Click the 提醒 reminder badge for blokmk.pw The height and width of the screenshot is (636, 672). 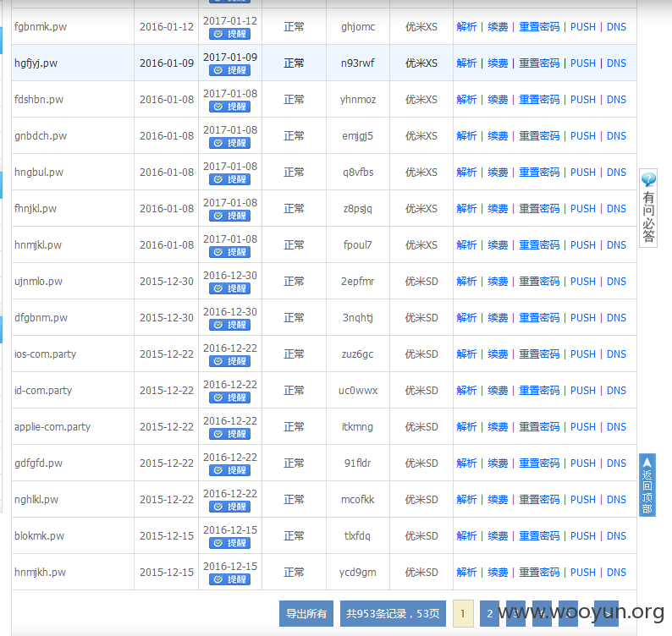229,543
